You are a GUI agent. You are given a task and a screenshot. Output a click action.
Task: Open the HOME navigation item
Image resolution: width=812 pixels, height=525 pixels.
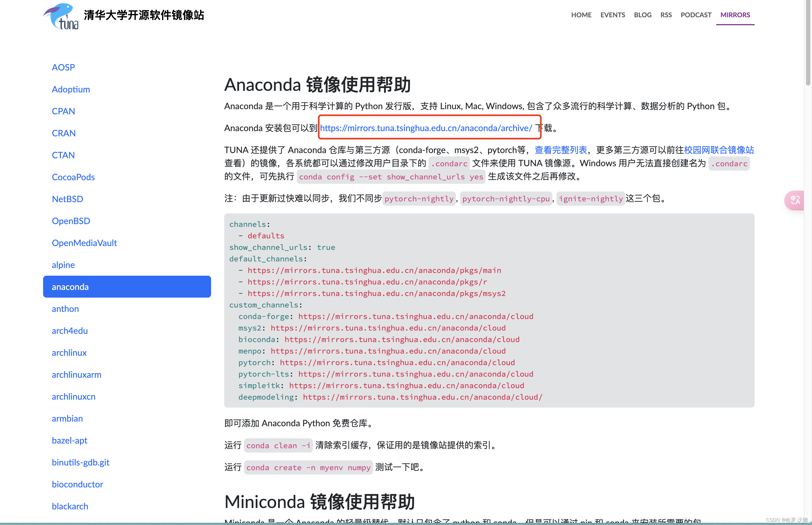coord(581,15)
